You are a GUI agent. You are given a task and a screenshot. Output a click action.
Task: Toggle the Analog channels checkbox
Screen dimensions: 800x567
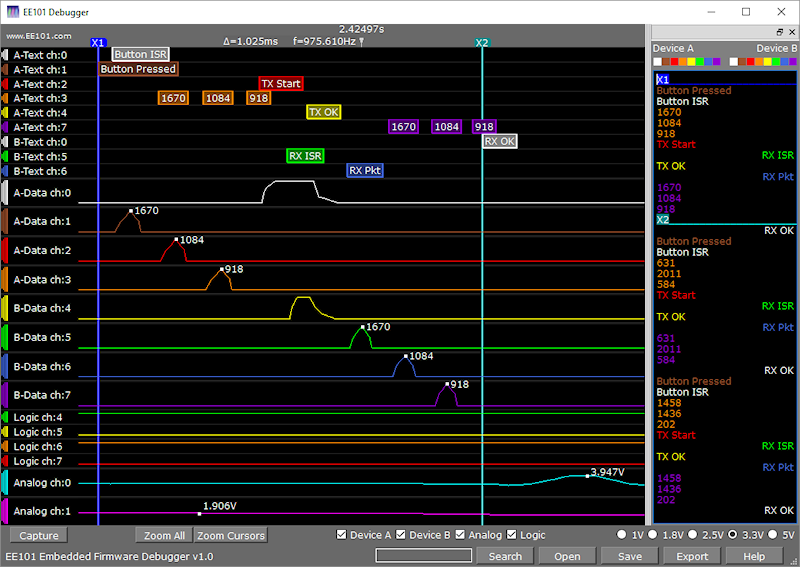(461, 536)
